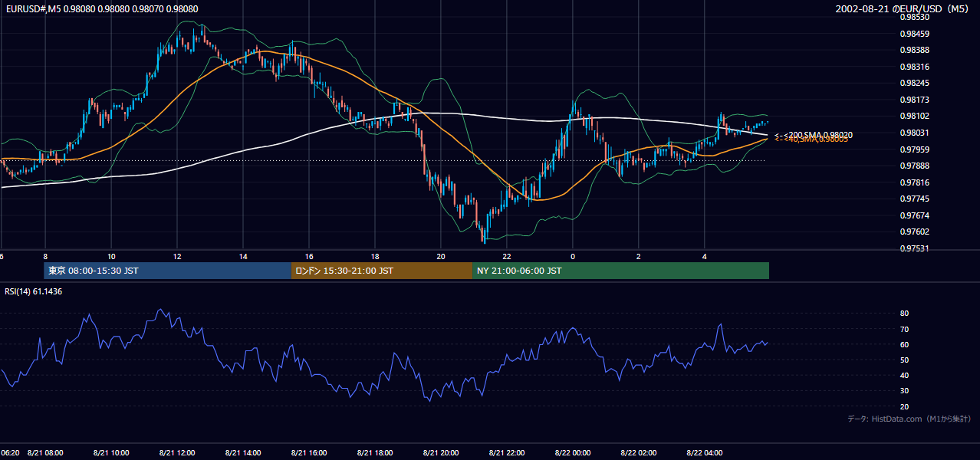Click RSI scale value 30
Image resolution: width=980 pixels, height=460 pixels.
coord(904,391)
